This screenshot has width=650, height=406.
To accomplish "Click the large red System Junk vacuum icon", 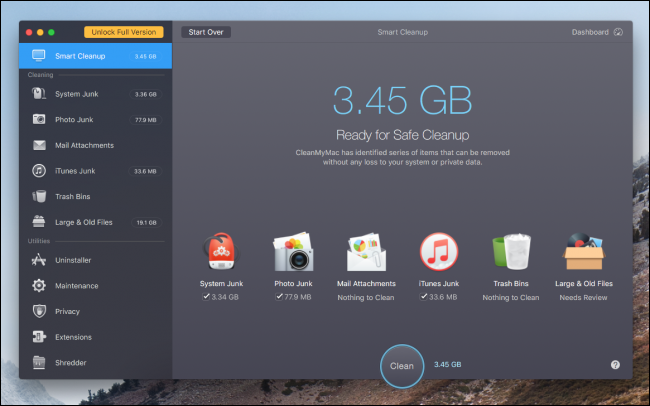I will point(221,251).
